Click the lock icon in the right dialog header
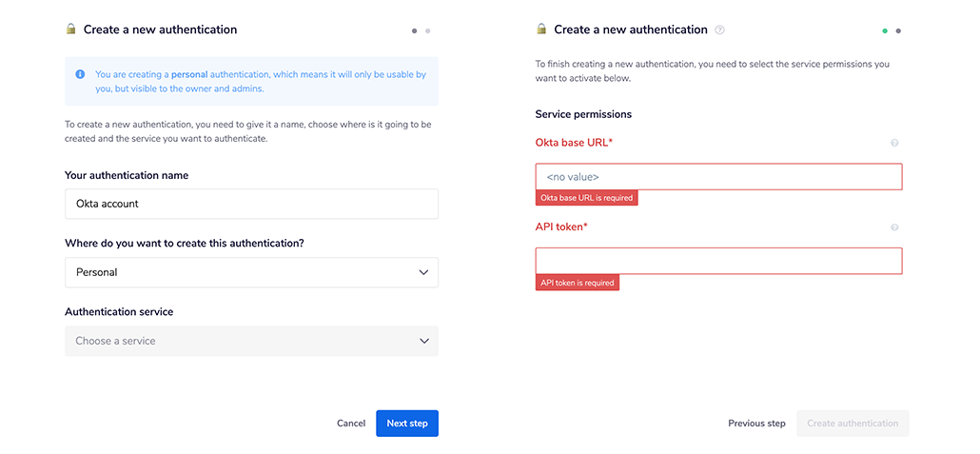The image size is (980, 454). pyautogui.click(x=541, y=30)
